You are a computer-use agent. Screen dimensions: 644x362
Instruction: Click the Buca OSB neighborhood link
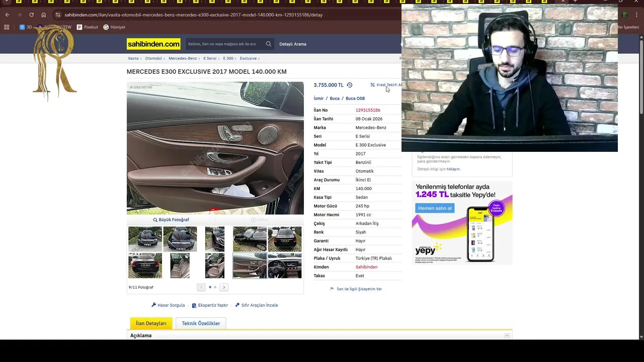355,99
